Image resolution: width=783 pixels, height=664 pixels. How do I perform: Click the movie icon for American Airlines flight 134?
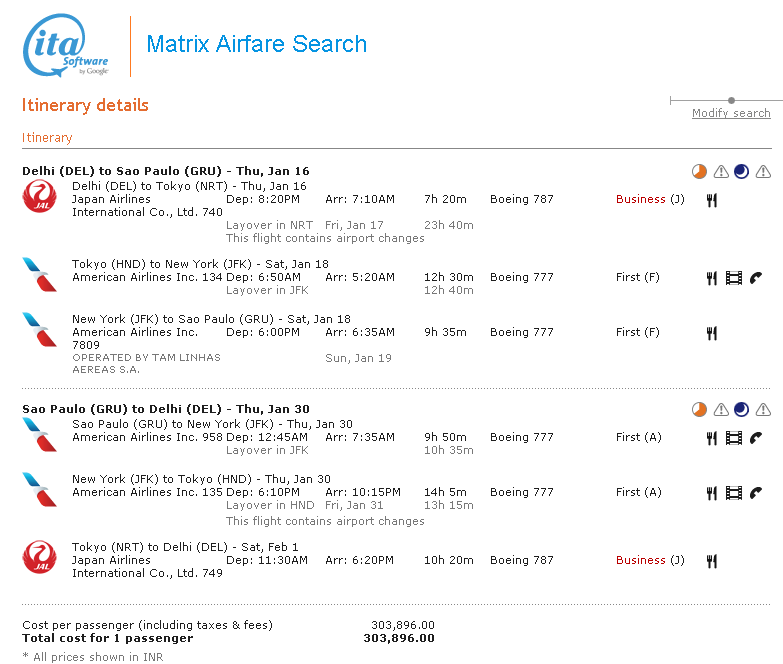pos(734,278)
